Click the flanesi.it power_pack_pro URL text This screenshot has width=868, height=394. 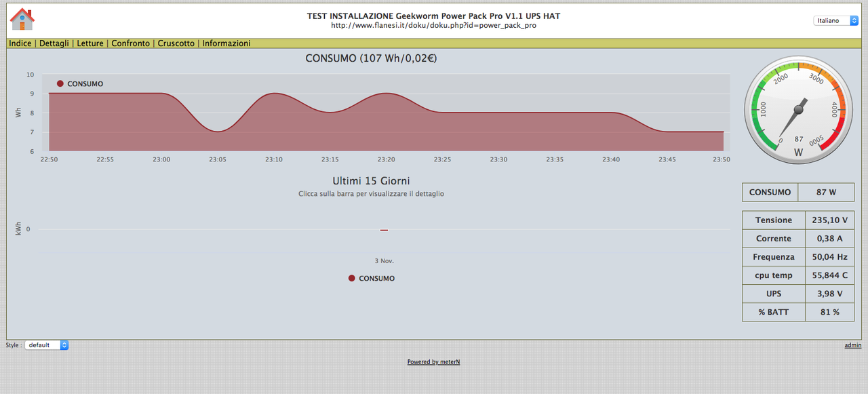tap(434, 26)
